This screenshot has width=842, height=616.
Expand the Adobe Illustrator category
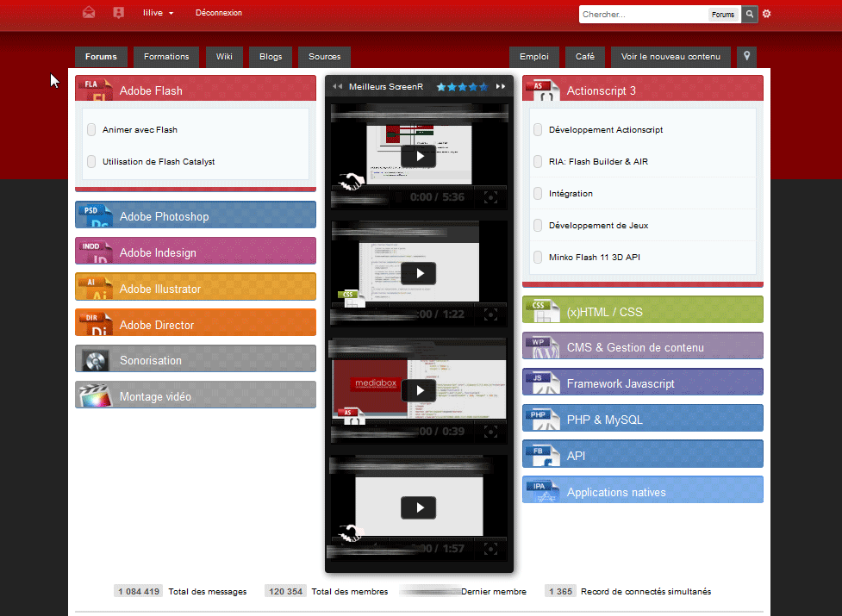pyautogui.click(x=196, y=287)
